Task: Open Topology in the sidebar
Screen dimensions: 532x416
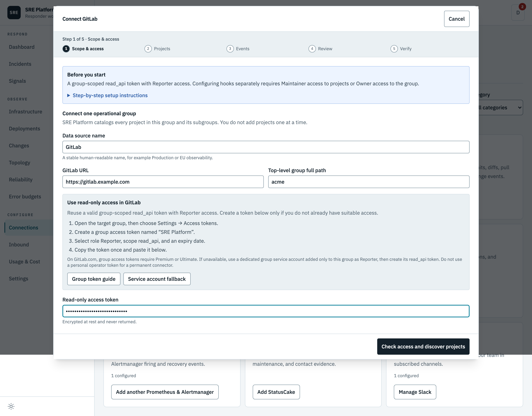Action: point(19,163)
